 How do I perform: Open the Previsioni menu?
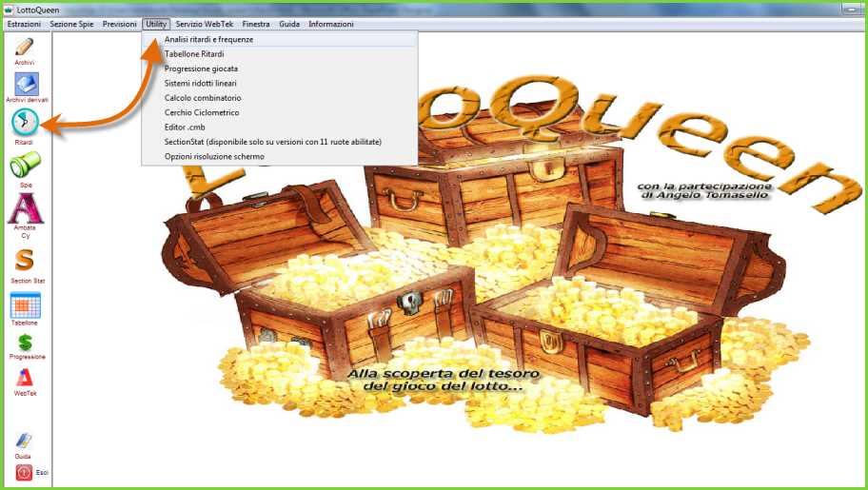[120, 24]
